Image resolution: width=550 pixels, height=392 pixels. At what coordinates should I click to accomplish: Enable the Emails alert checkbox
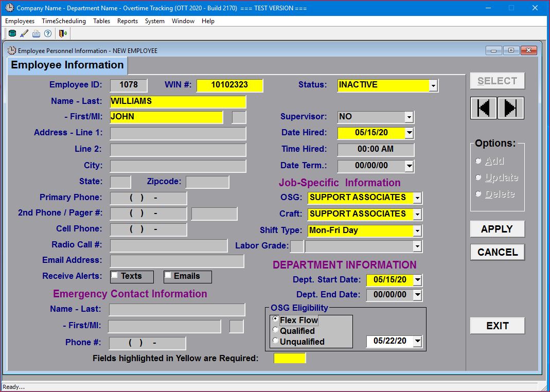coord(168,276)
